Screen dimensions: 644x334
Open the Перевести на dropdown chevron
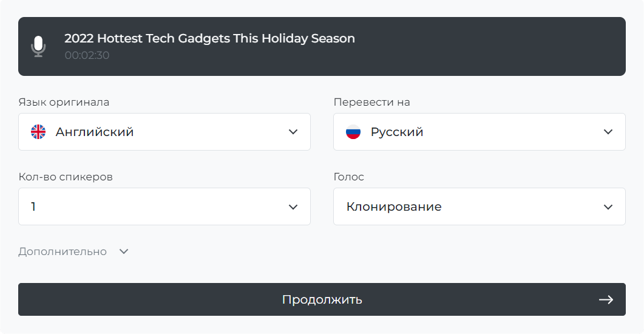(608, 132)
